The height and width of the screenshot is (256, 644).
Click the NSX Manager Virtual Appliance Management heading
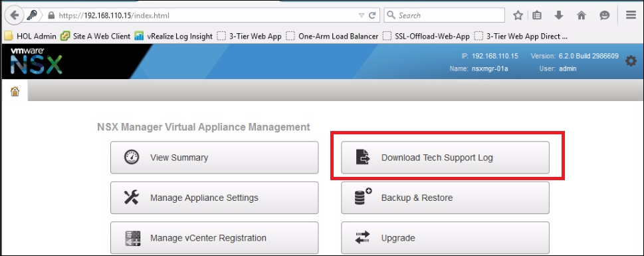[x=204, y=127]
